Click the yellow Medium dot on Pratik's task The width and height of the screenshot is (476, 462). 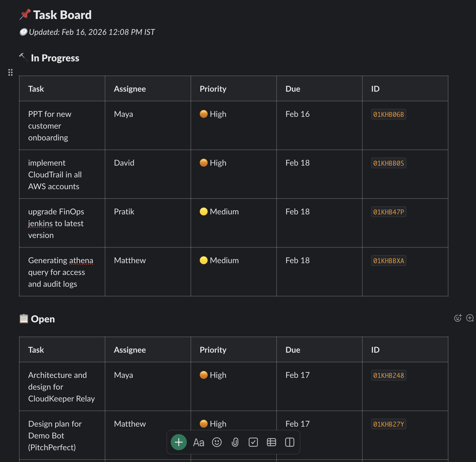(204, 211)
